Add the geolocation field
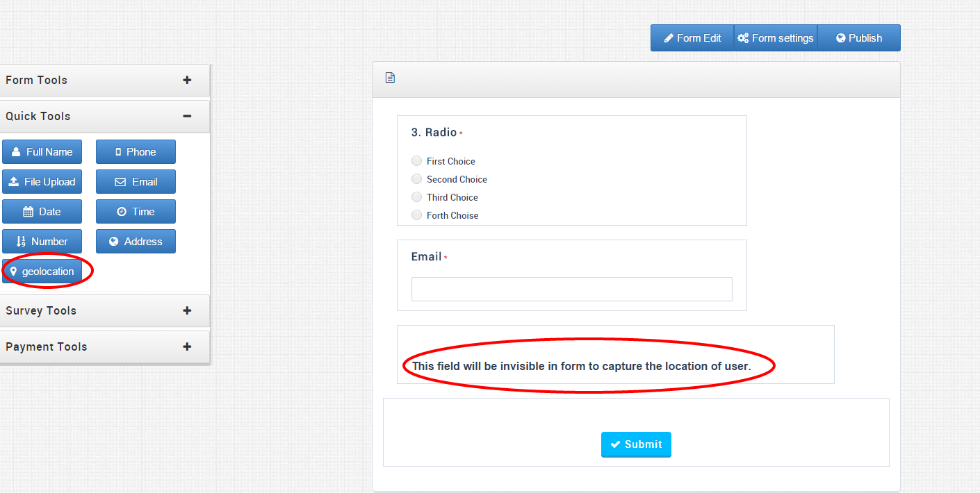 42,271
